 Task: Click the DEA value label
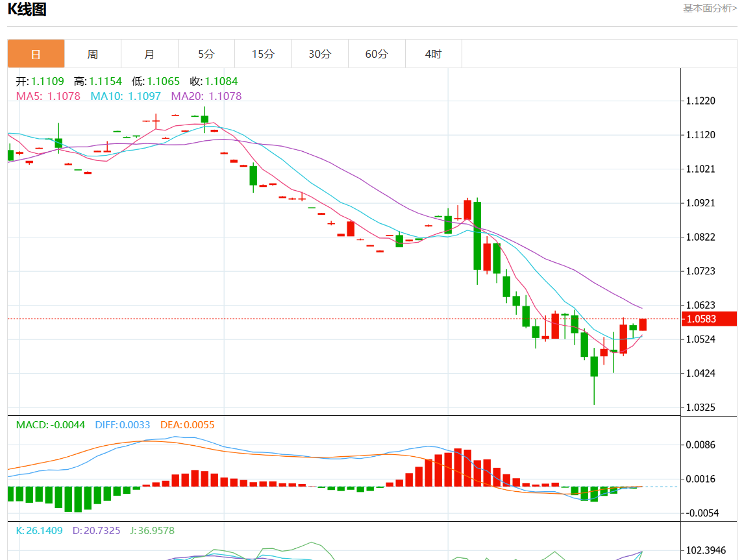(187, 425)
